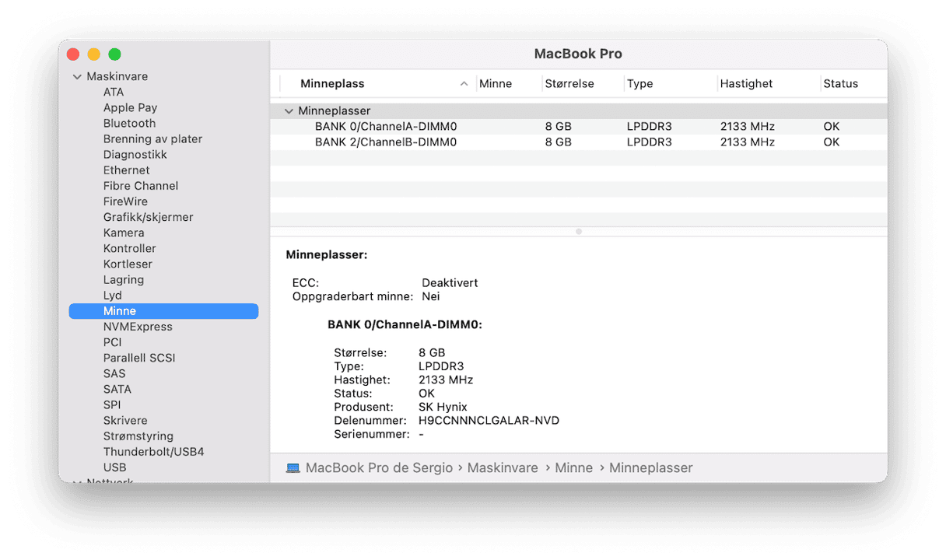The width and height of the screenshot is (946, 560).
Task: Select the BANK 0/ChannelA-DIMM0 table row
Action: tap(578, 127)
